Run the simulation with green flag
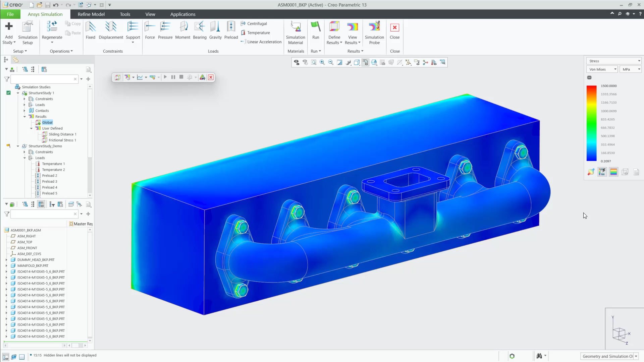644x362 pixels. pos(316,30)
